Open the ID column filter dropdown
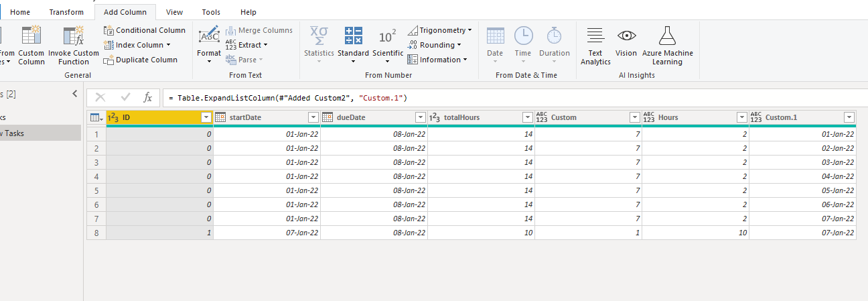The height and width of the screenshot is (301, 868). click(206, 117)
